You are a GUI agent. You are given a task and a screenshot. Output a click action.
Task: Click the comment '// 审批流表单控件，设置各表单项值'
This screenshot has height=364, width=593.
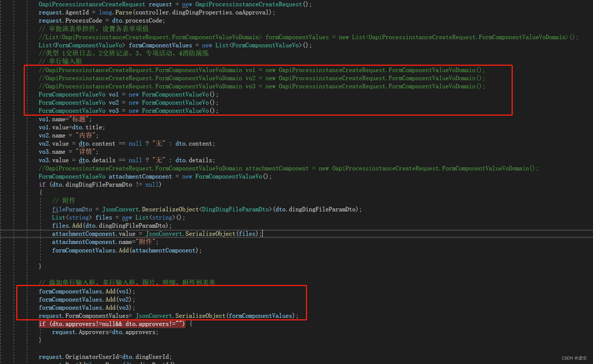coord(94,29)
